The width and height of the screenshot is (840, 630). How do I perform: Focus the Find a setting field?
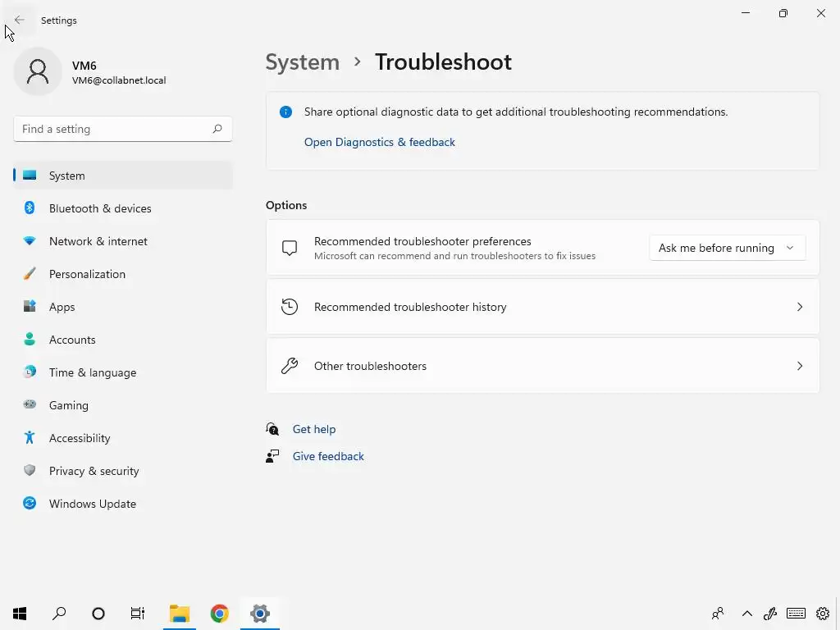pos(123,129)
